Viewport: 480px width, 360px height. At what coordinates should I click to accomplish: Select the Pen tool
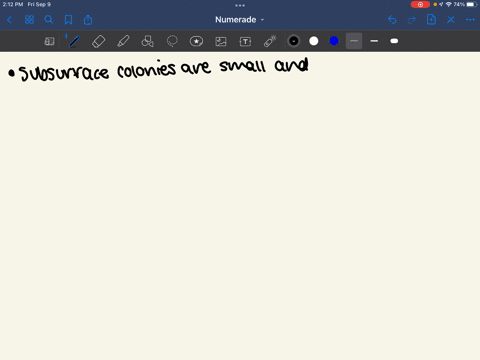pos(74,41)
